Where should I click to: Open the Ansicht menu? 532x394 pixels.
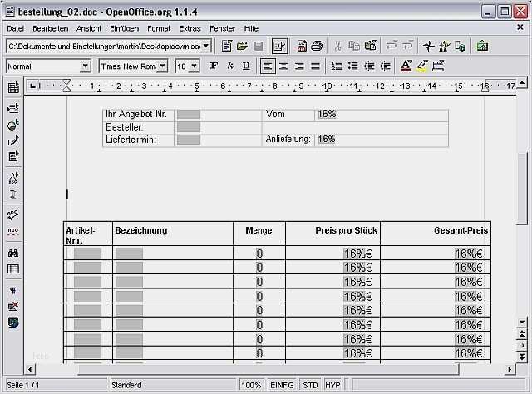pyautogui.click(x=89, y=28)
